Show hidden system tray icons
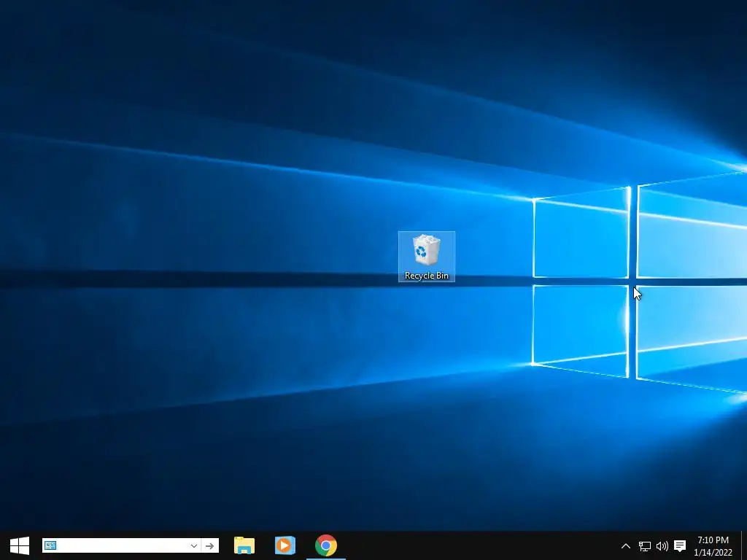Screen dimensions: 747x560 pos(626,546)
